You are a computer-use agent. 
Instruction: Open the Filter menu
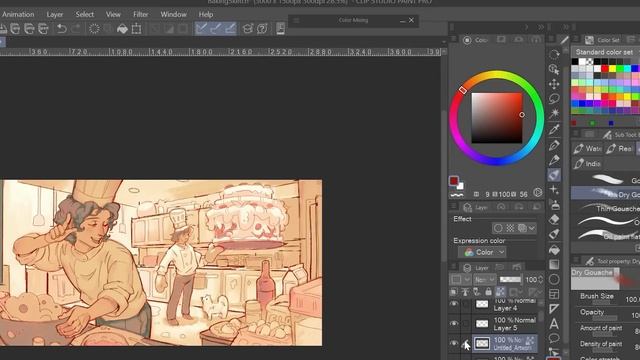(x=140, y=14)
